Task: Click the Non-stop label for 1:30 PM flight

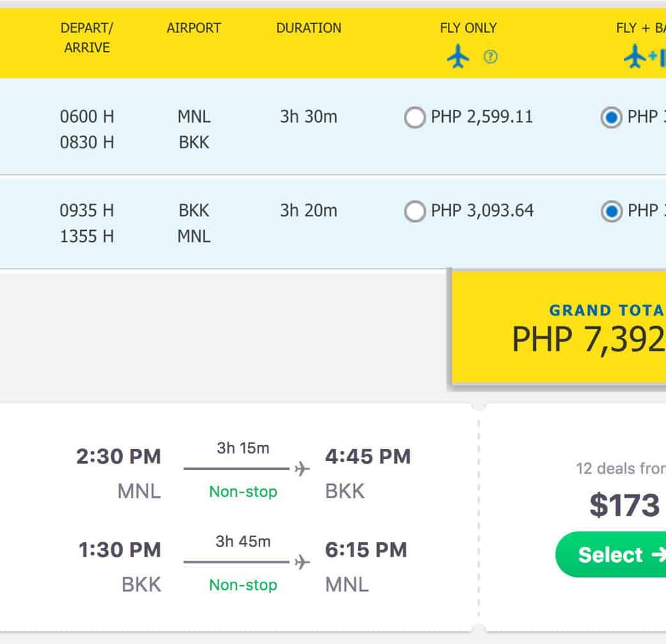Action: point(244,585)
